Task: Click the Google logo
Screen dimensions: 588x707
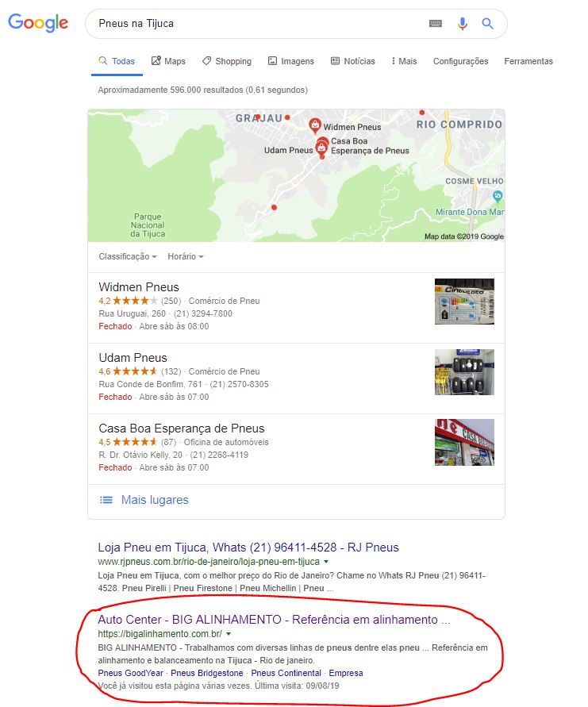Action: tap(38, 22)
